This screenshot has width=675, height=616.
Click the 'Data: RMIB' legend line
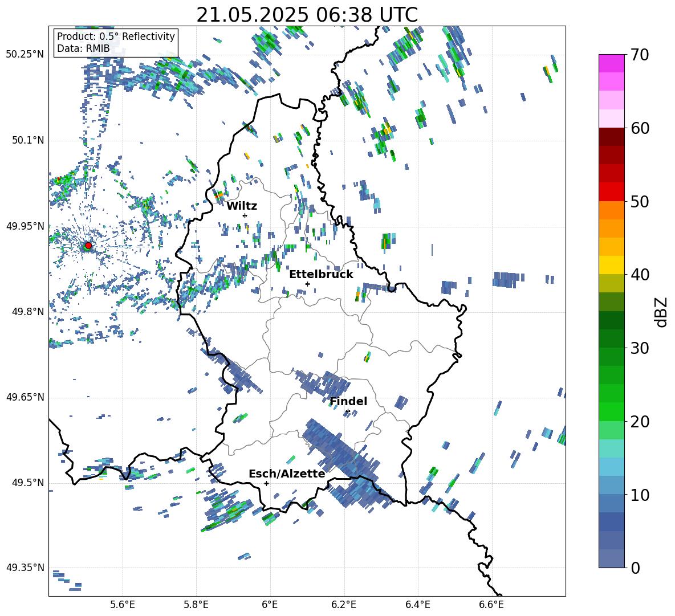[83, 48]
